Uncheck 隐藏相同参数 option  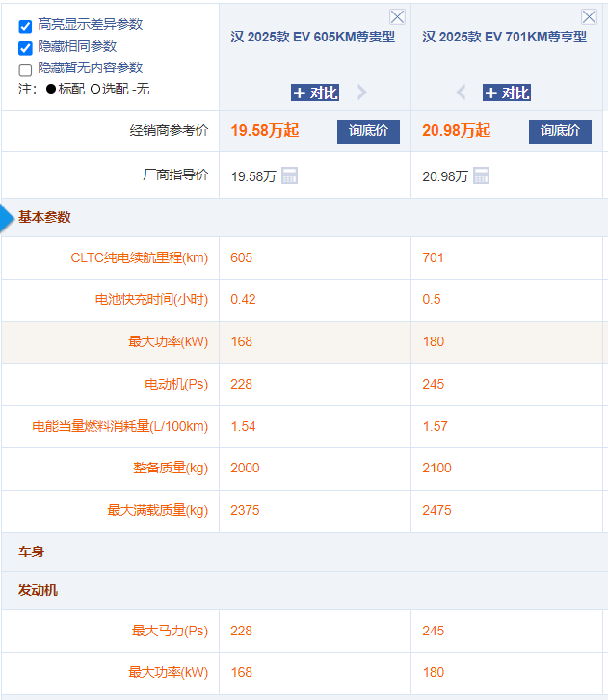(26, 47)
